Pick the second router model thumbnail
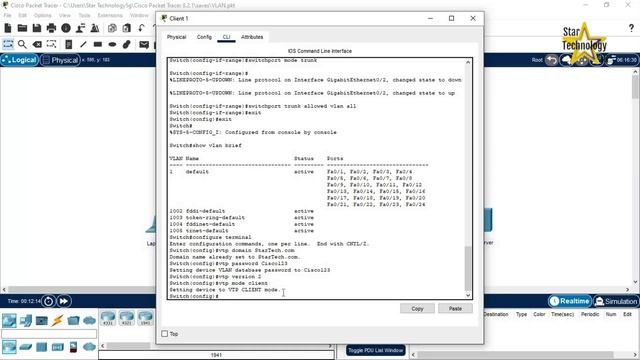Viewport: 640px width, 360px height. [x=127, y=318]
